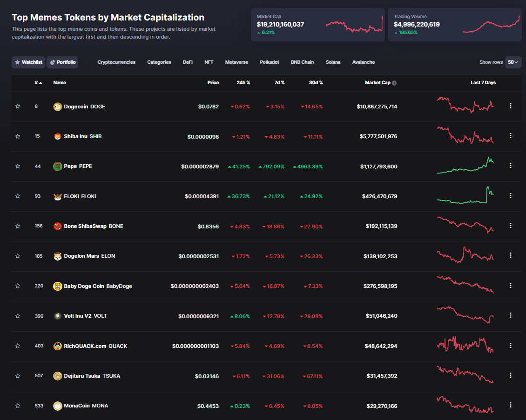Star Bone ShibaSwap to add to watchlist
This screenshot has width=526, height=420.
point(18,226)
